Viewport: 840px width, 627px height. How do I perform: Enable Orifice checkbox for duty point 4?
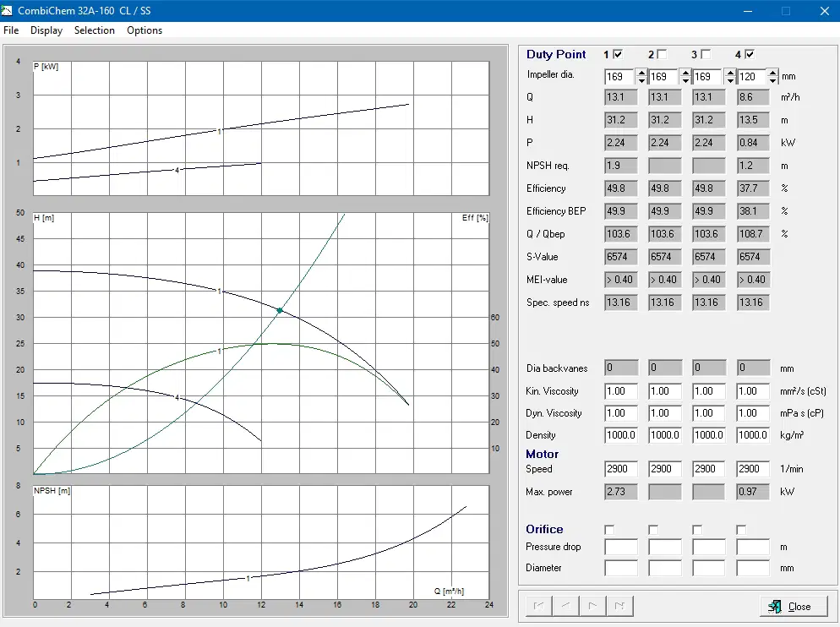[741, 530]
